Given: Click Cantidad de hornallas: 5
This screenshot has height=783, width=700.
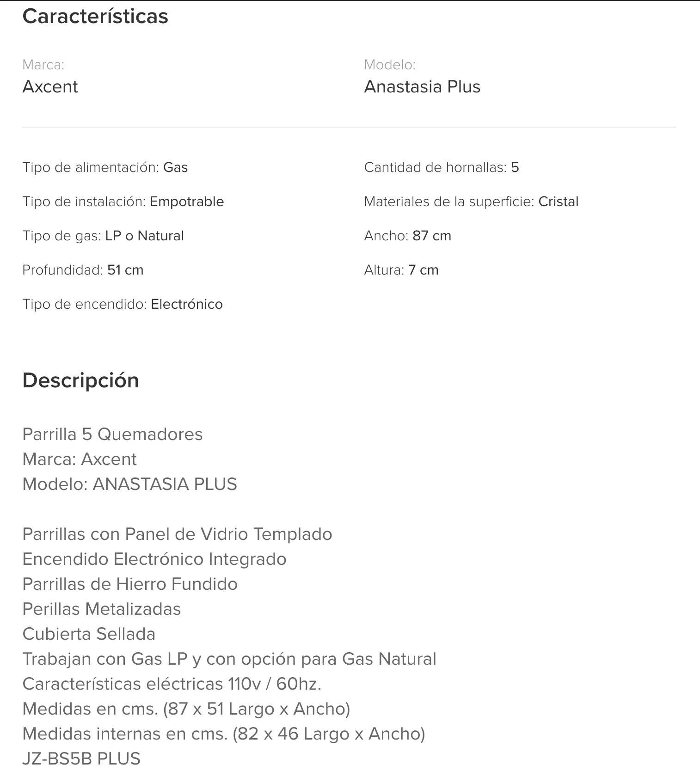Looking at the screenshot, I should 442,167.
